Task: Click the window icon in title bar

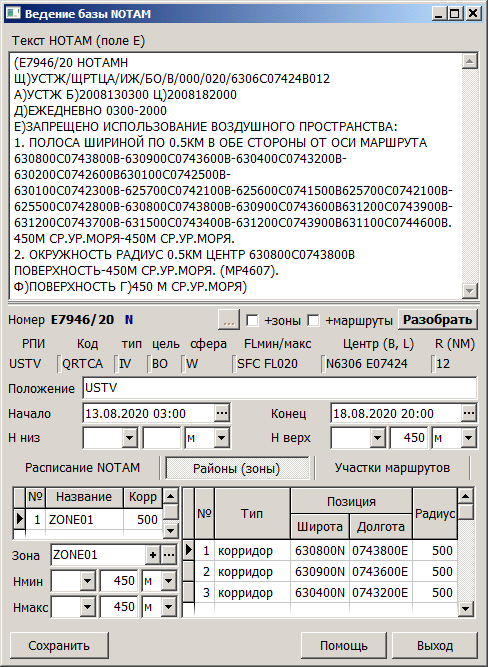Action: point(13,14)
